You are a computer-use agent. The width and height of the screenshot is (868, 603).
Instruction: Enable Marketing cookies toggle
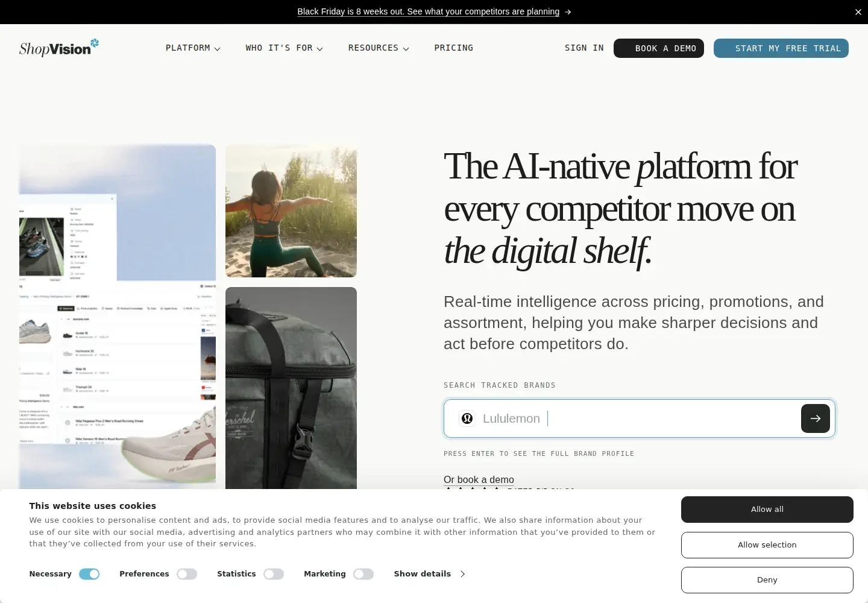click(363, 574)
